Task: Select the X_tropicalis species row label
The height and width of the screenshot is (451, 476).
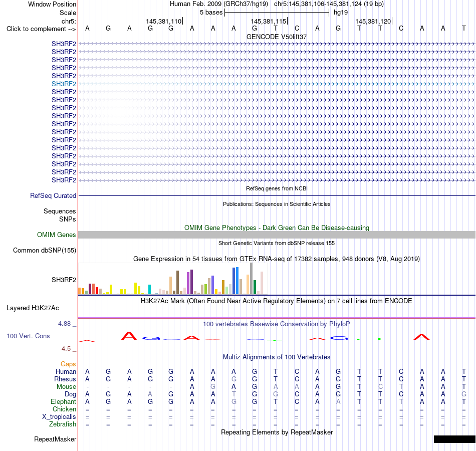Action: (x=59, y=417)
